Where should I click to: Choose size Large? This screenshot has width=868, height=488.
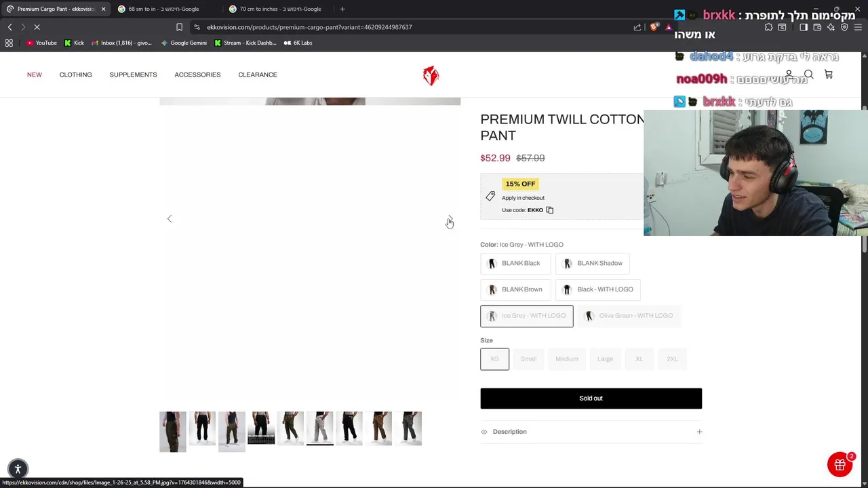(605, 359)
